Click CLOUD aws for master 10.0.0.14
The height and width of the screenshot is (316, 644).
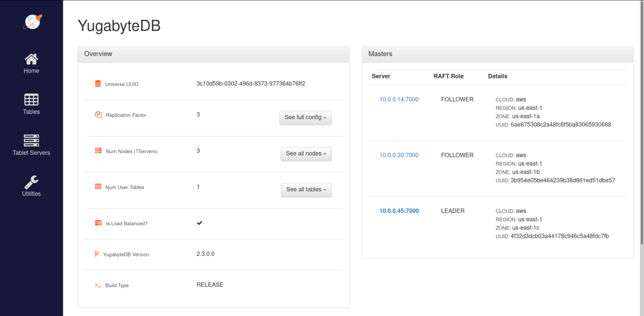click(x=511, y=99)
